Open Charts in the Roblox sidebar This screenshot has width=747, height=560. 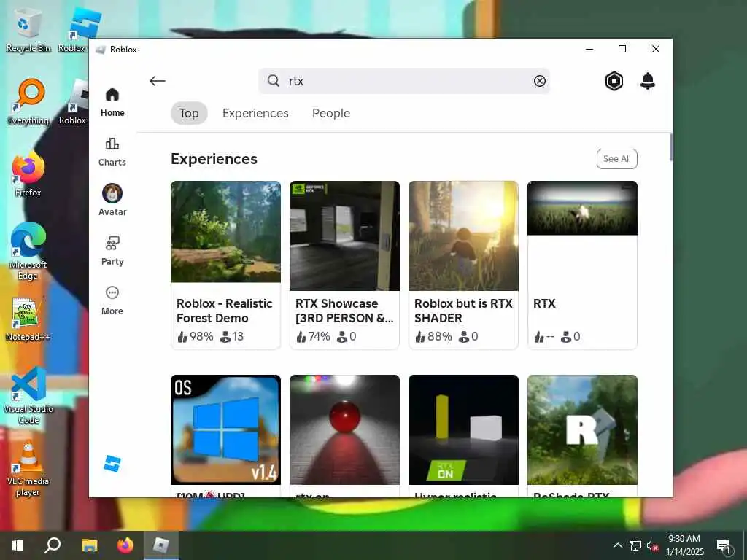112,152
